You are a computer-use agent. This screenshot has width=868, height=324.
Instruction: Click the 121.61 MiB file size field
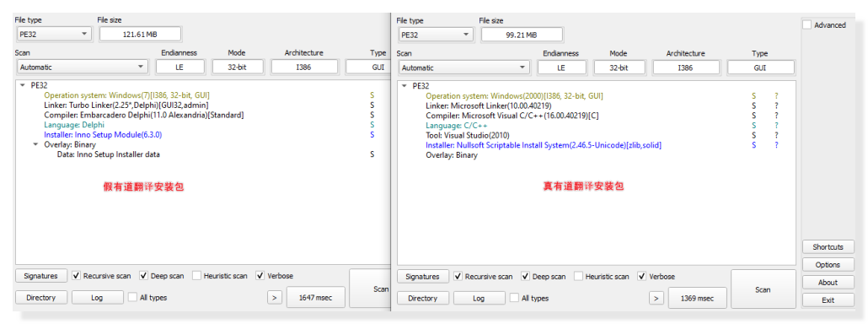140,35
